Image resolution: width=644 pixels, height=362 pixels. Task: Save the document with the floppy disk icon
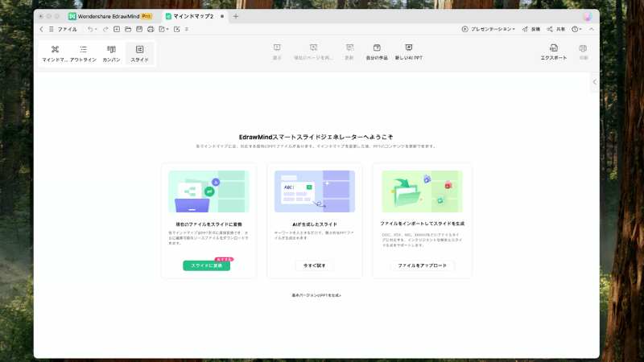click(139, 29)
